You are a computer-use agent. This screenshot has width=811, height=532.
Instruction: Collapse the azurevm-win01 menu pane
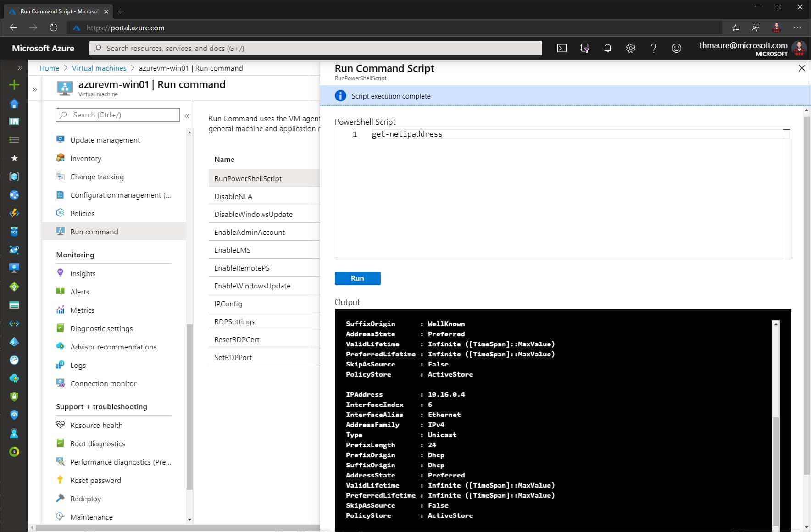34,89
